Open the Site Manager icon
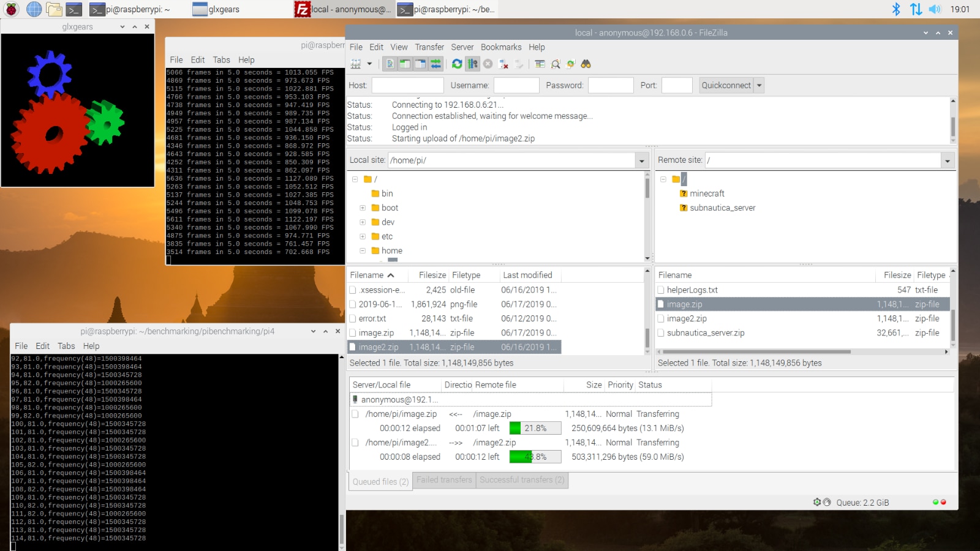The image size is (980, 551). [x=356, y=64]
